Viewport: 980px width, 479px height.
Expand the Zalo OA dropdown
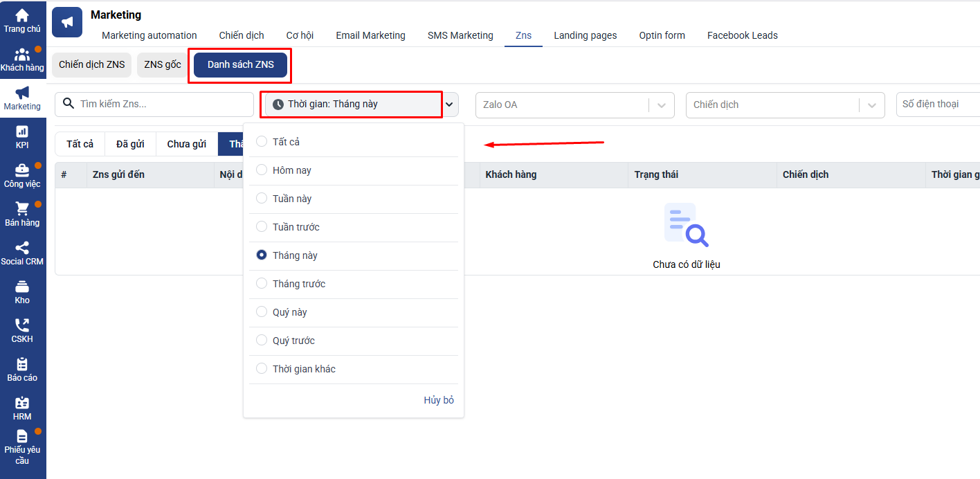(661, 105)
